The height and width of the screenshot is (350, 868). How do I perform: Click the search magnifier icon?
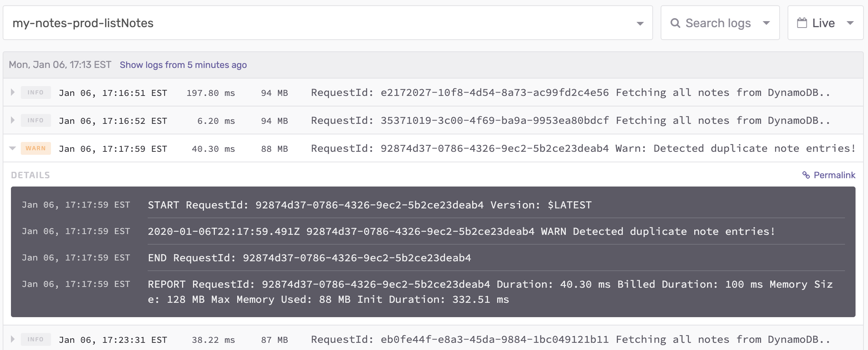pos(675,23)
